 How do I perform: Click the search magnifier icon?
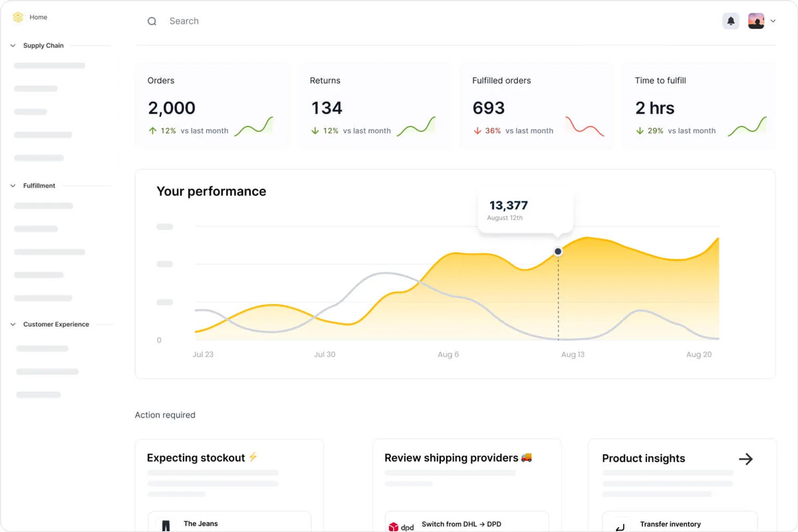pos(152,21)
